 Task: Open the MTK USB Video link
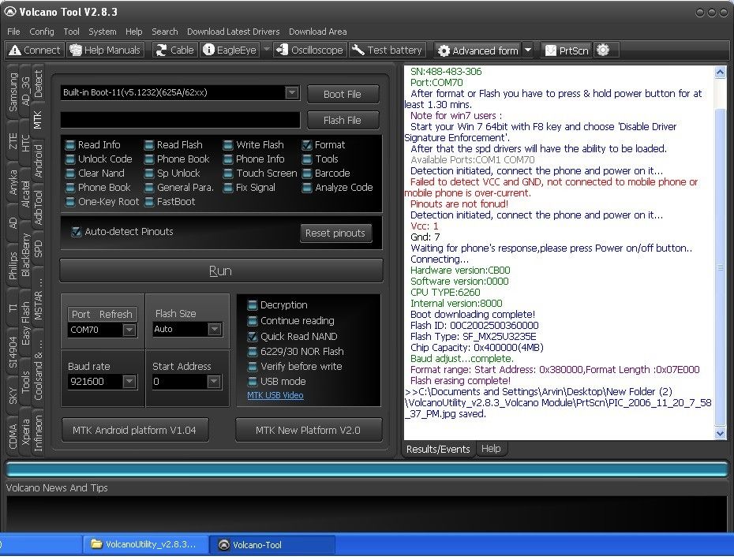pos(275,396)
